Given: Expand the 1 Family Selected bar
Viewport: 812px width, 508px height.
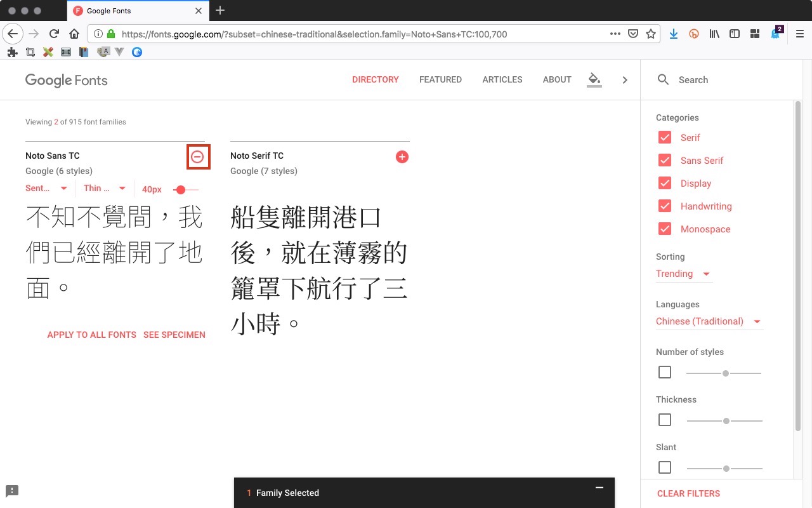Looking at the screenshot, I should (424, 493).
